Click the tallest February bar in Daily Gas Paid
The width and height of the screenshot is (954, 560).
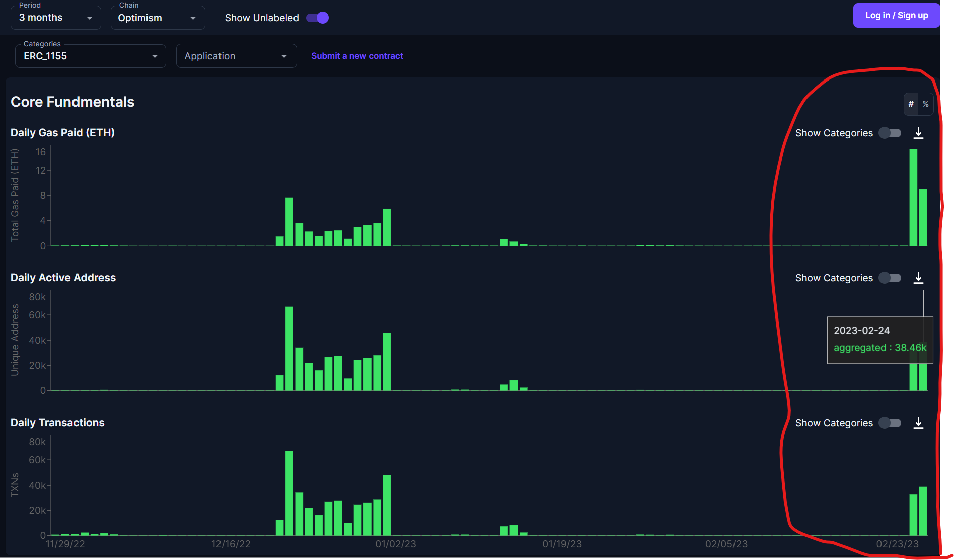click(x=913, y=197)
